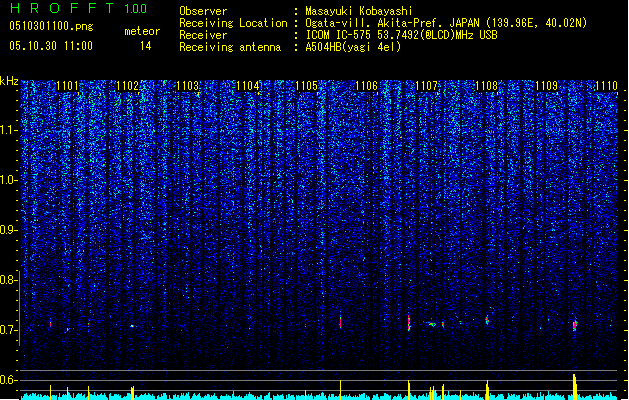Click time marker 1103

coord(187,86)
